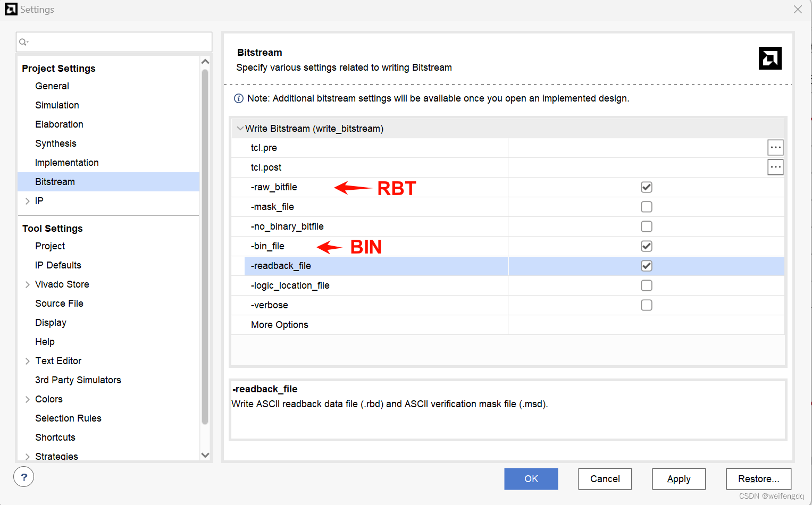812x505 pixels.
Task: Expand the Colors node
Action: point(28,399)
